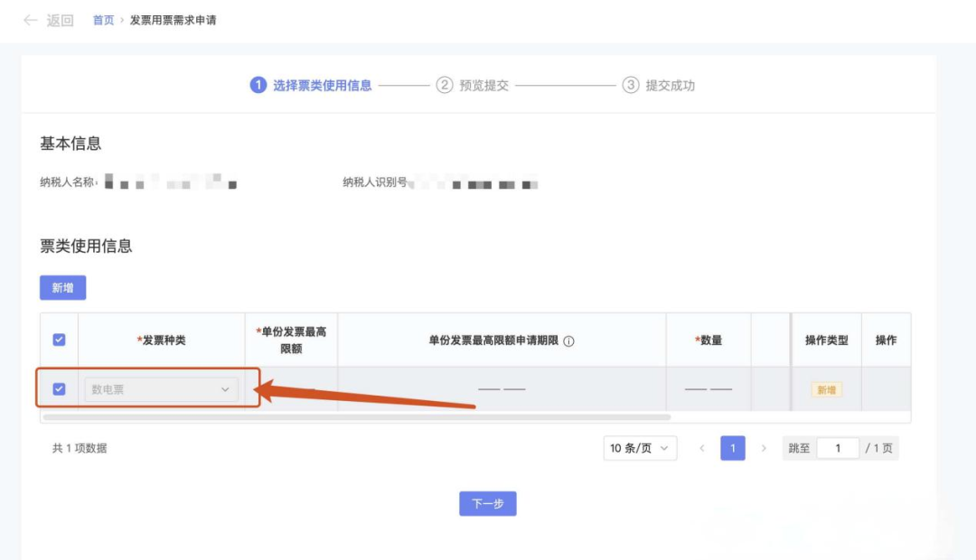
Task: Click the 发票用票需求申请 breadcrumb item
Action: pos(174,20)
